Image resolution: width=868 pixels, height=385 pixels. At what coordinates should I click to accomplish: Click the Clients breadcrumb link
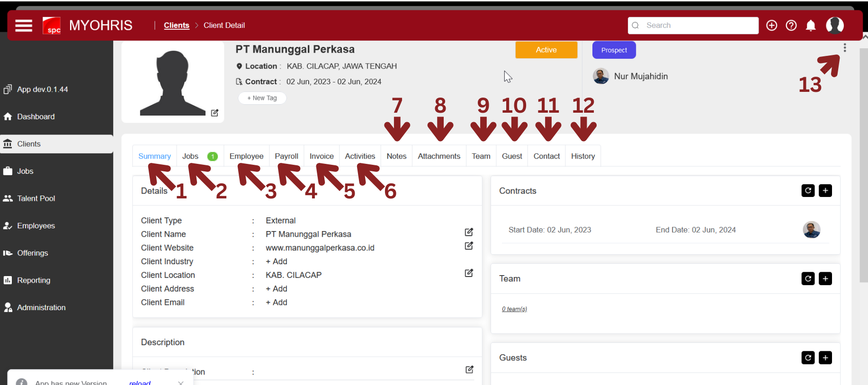tap(177, 26)
